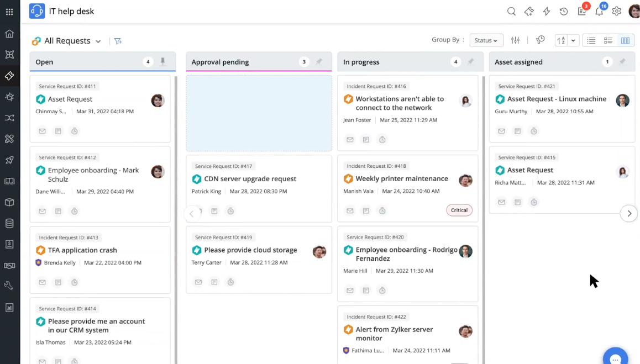The width and height of the screenshot is (640, 364).
Task: Open the Contracts handshake icon in sidebar
Action: [x=9, y=266]
